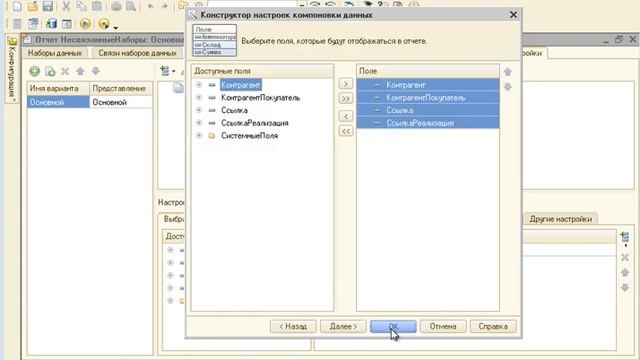Viewport: 640px width, 360px height.
Task: Cancel the wizard with Отмена
Action: (x=443, y=327)
